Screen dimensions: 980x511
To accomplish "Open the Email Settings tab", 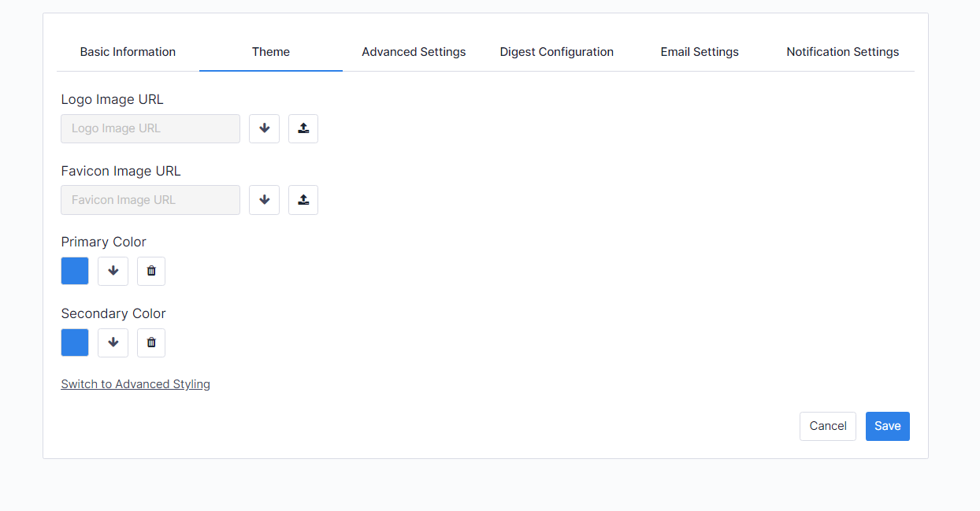I will (700, 52).
